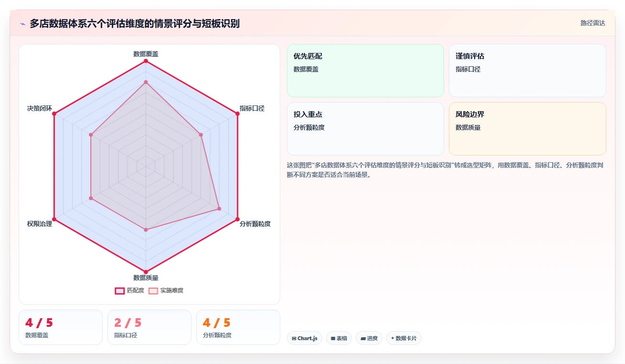This screenshot has width=625, height=364.
Task: Select the 数据卡片 tag chip
Action: (x=404, y=338)
